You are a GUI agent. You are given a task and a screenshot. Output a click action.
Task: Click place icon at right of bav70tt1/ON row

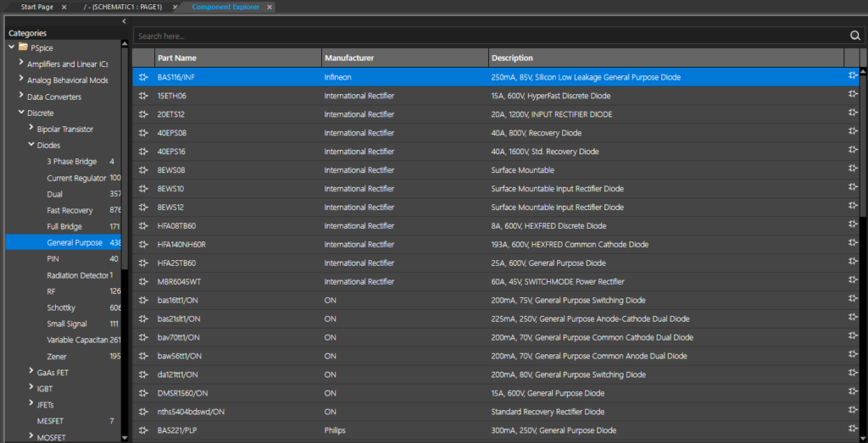coord(853,335)
